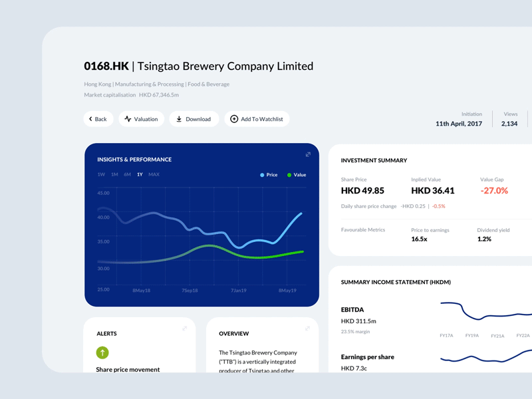Click the Valuation waveform icon
This screenshot has width=532, height=399.
coord(126,119)
